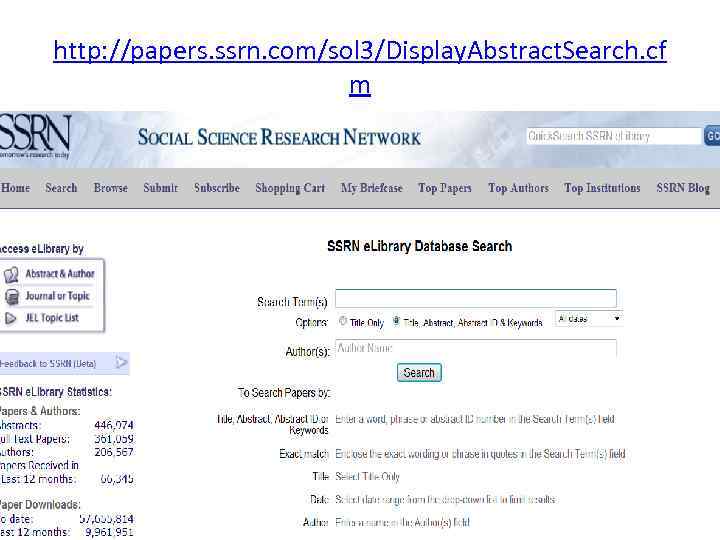
Task: Open the Shopping Cart menu item
Action: (290, 188)
